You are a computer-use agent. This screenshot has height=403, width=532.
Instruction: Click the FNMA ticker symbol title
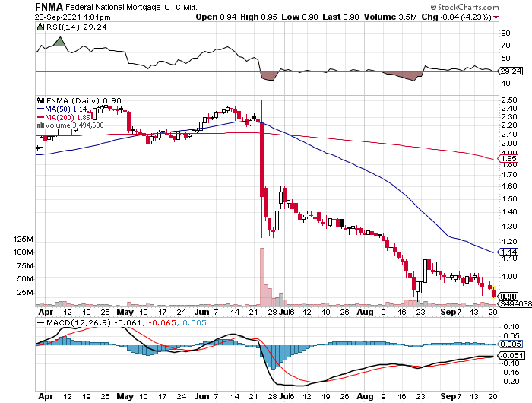[x=49, y=7]
